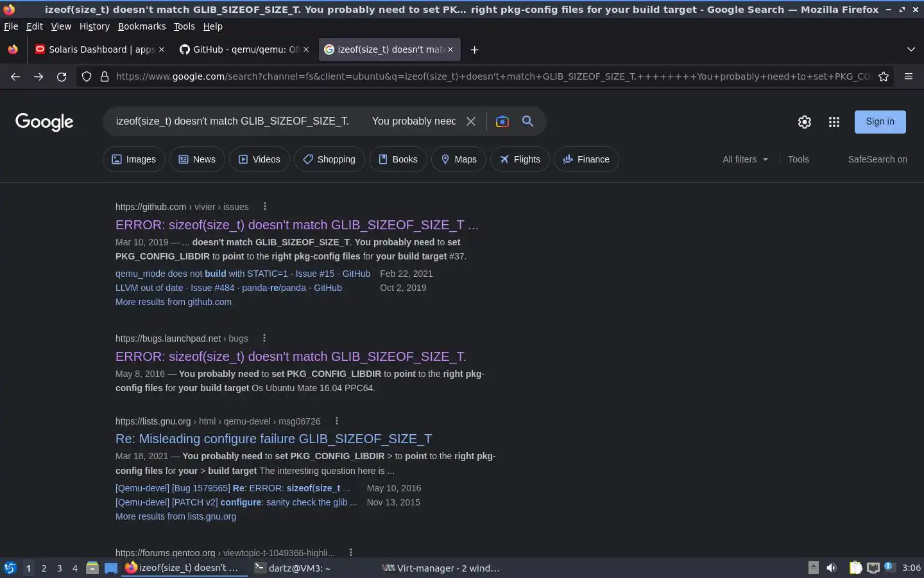This screenshot has height=578, width=924.
Task: Open the File menu
Action: [x=11, y=26]
